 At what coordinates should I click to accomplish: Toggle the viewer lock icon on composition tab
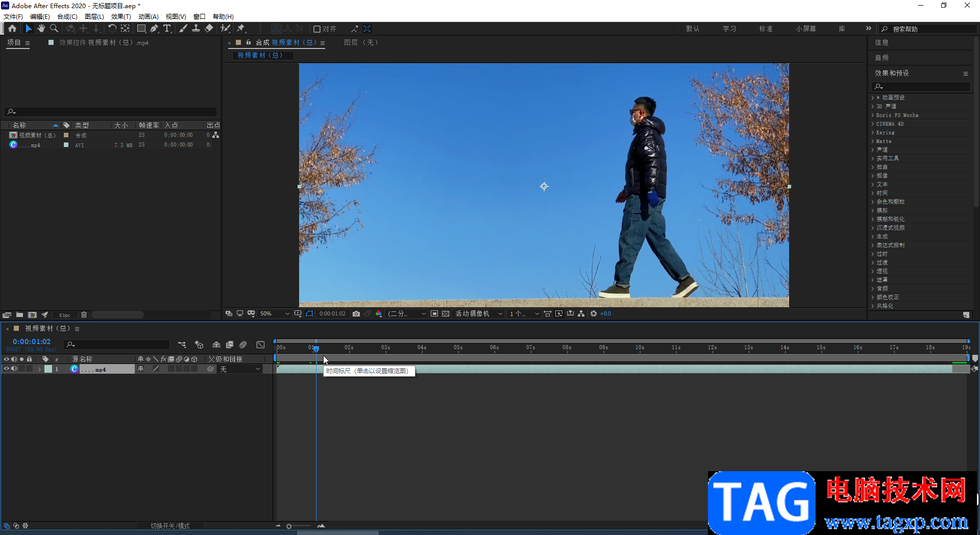(x=249, y=42)
